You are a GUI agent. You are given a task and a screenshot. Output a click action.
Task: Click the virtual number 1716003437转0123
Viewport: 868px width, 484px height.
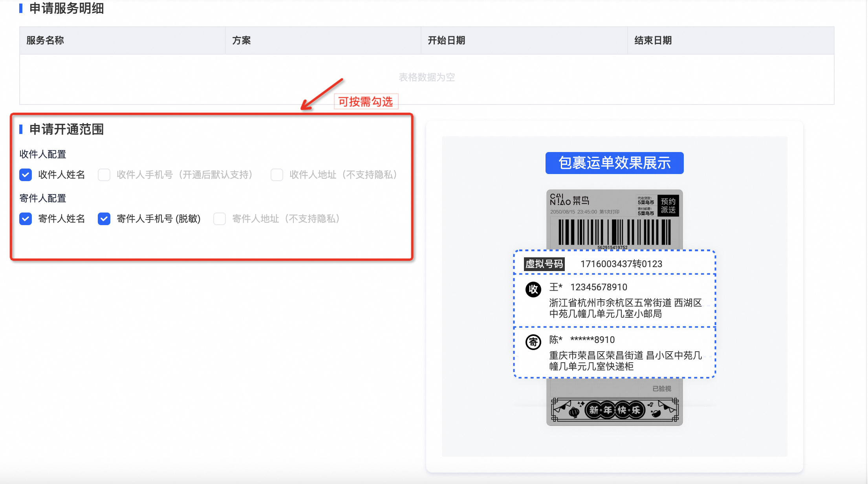tap(621, 264)
